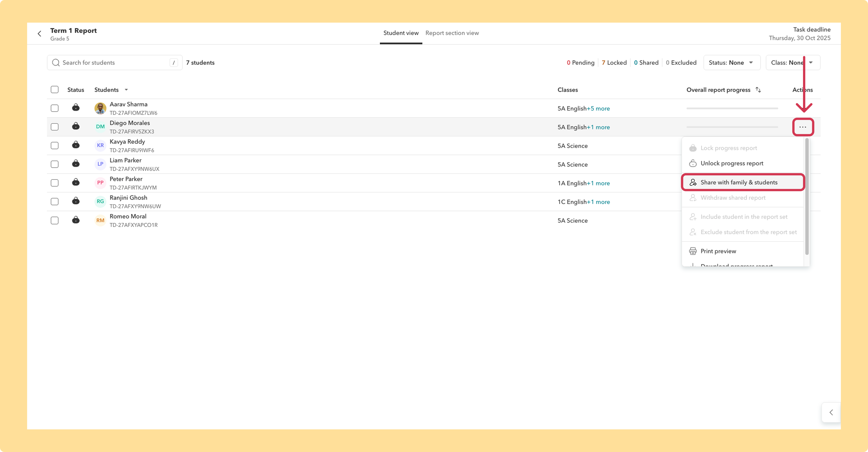This screenshot has width=868, height=452.
Task: Open Romeo Moral's student name
Action: click(x=128, y=216)
